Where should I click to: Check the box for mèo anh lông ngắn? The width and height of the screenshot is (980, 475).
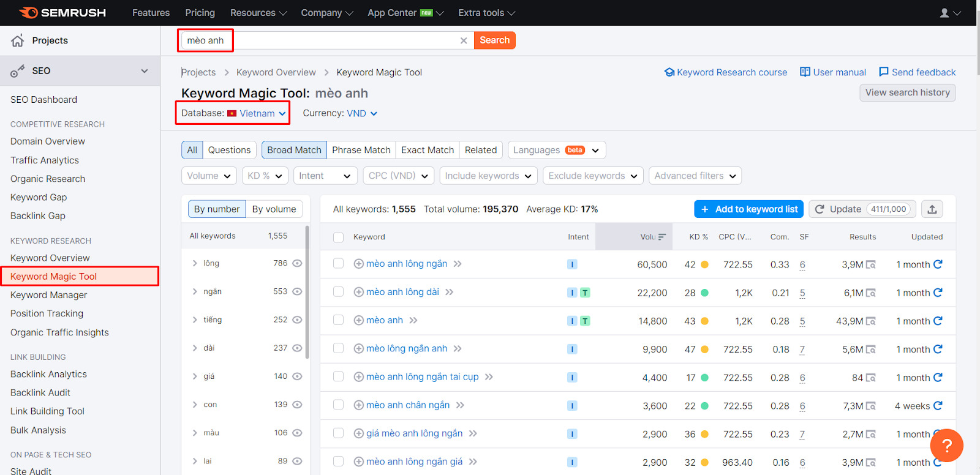coord(338,264)
